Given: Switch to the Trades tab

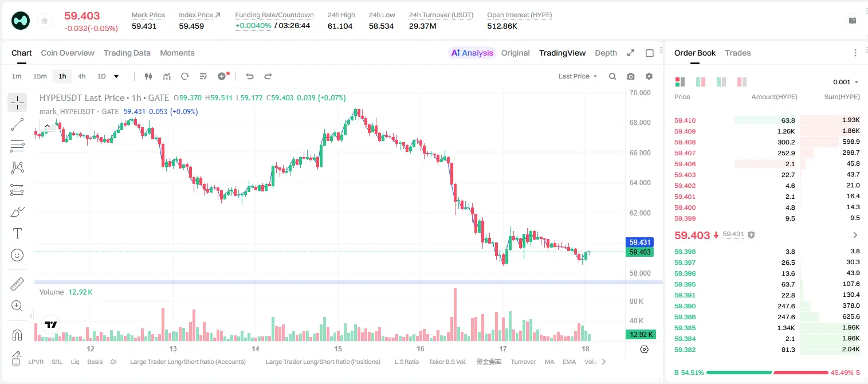Looking at the screenshot, I should pos(737,53).
